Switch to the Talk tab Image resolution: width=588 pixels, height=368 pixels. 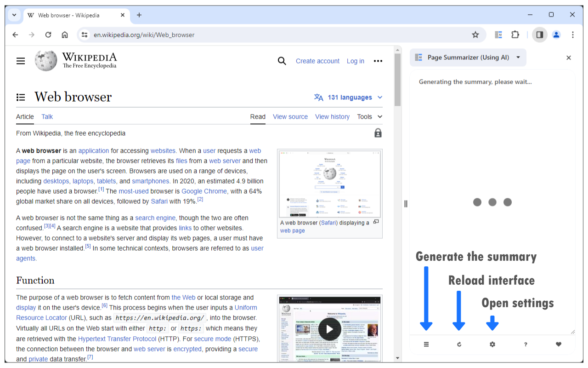click(x=47, y=116)
